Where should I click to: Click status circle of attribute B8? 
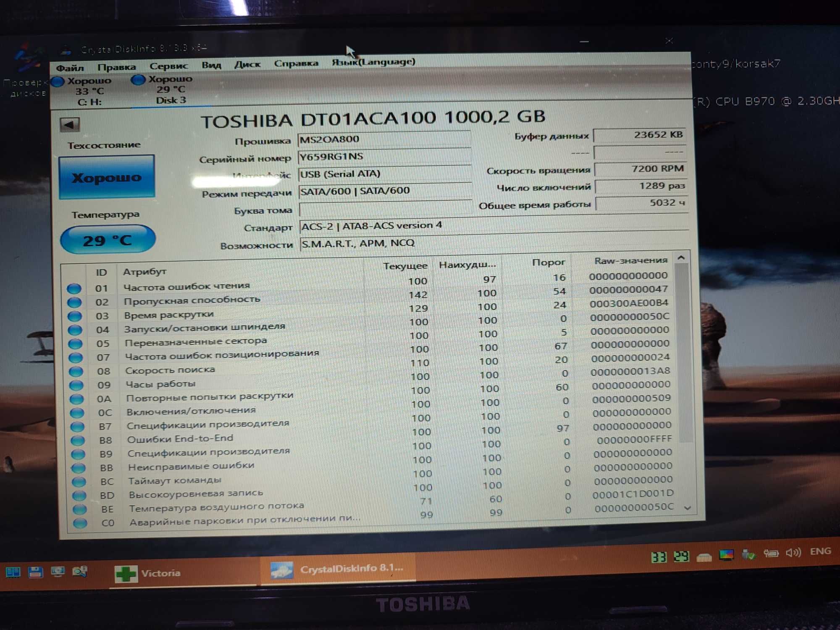pyautogui.click(x=78, y=441)
